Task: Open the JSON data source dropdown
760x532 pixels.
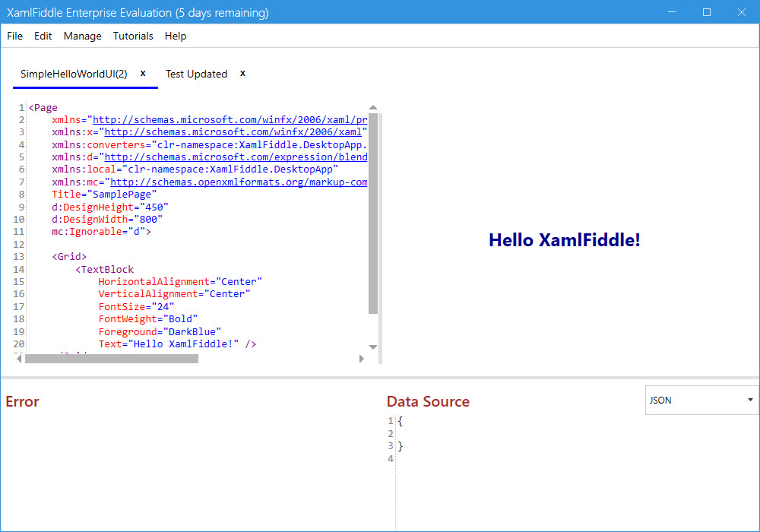Action: point(701,401)
